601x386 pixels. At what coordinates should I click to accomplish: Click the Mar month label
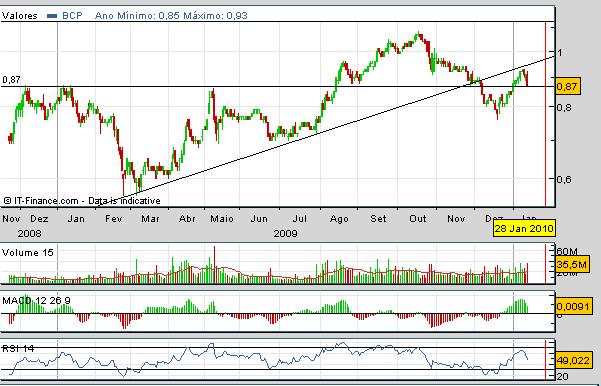click(x=150, y=218)
